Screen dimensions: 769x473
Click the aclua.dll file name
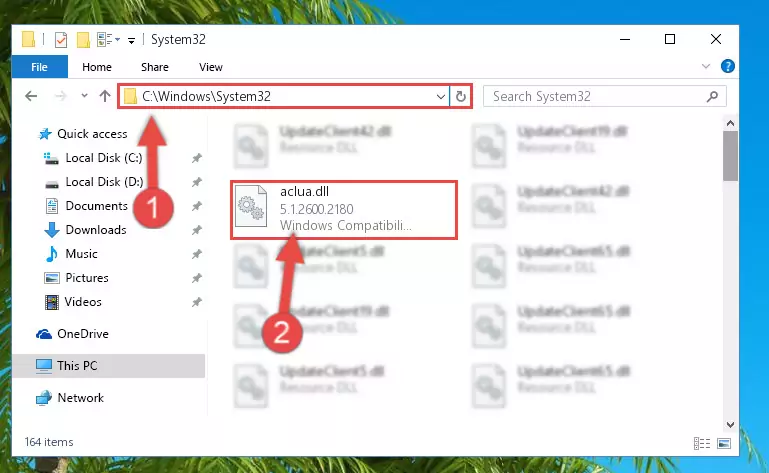[304, 192]
